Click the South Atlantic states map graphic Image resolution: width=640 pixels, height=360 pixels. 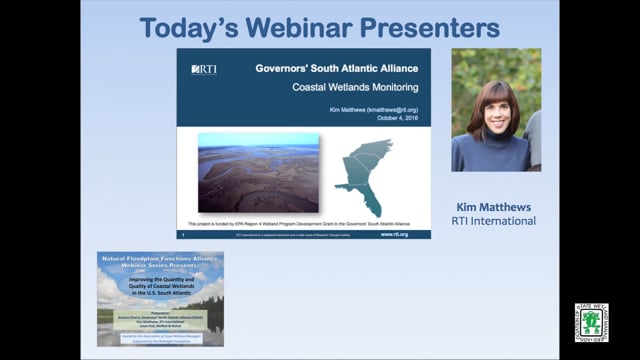tap(363, 178)
